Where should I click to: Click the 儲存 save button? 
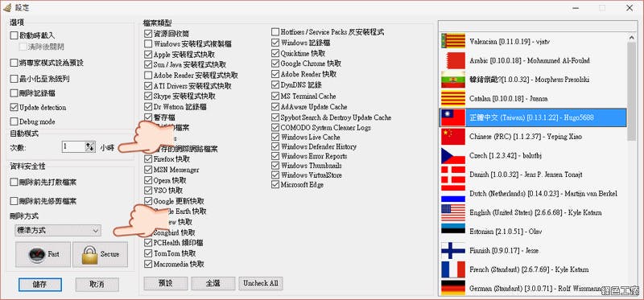tap(40, 285)
